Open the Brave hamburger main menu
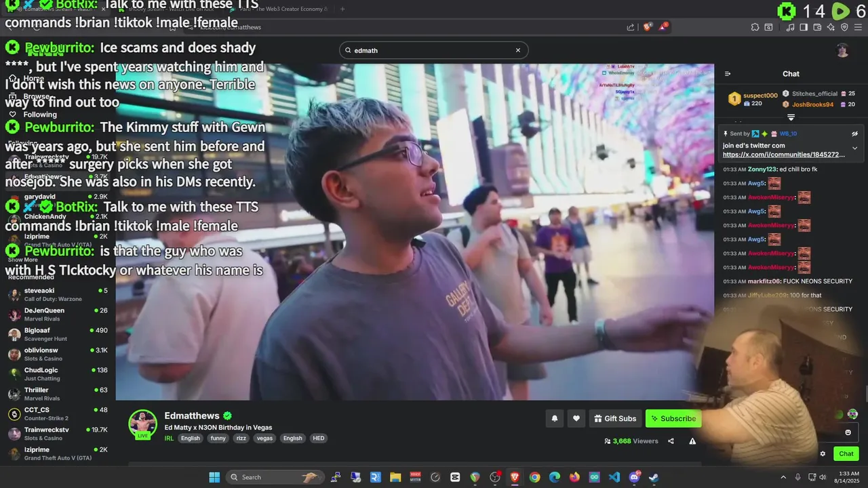Viewport: 868px width, 488px height. coord(858,27)
